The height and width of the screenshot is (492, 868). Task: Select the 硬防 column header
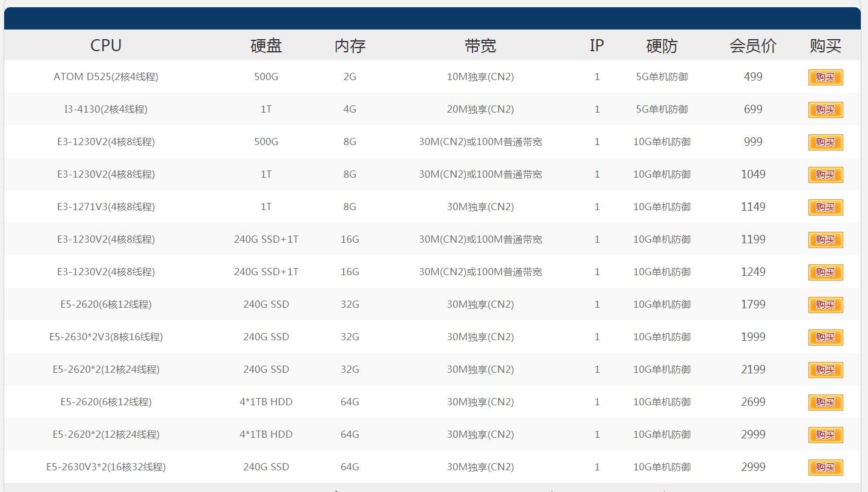[662, 46]
